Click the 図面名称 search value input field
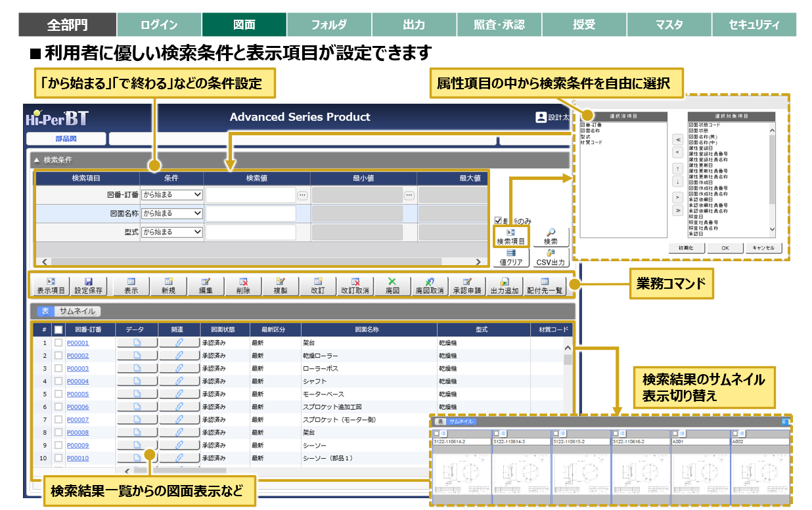This screenshot has width=812, height=510. point(250,214)
